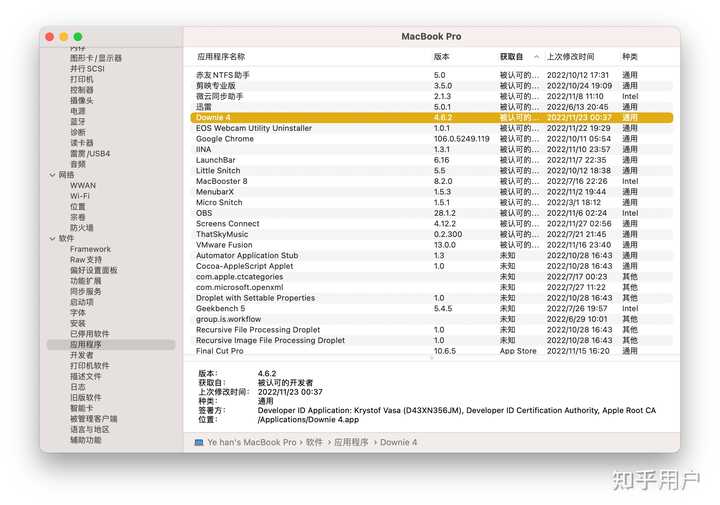Viewport: 720px width, 505px height.
Task: Select 摄像头 in the sidebar
Action: pyautogui.click(x=82, y=100)
